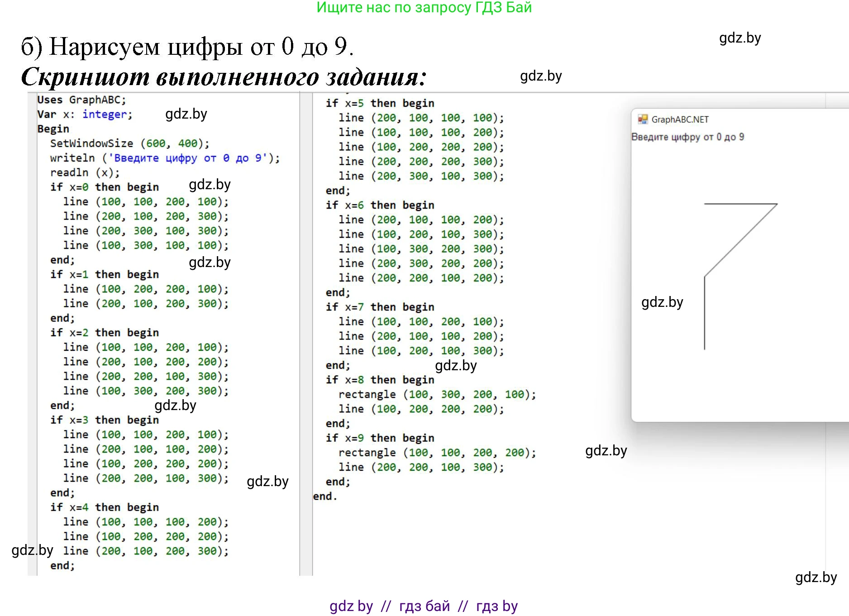Click the green 'Ищите нас по запросу ГДЗ Бай' link
Screen dimensions: 849x616
click(424, 8)
